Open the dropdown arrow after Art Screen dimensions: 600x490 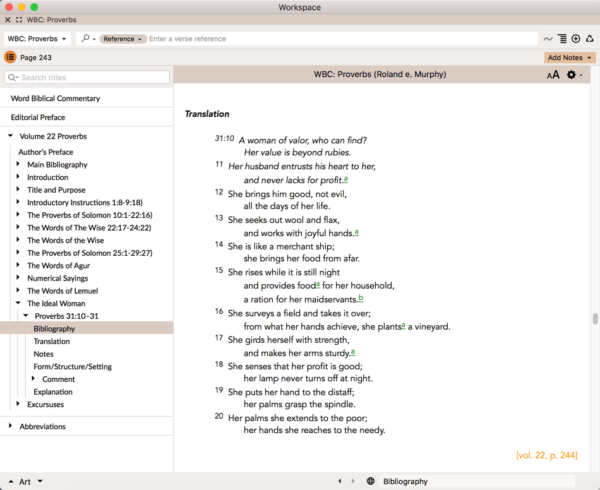click(x=40, y=482)
